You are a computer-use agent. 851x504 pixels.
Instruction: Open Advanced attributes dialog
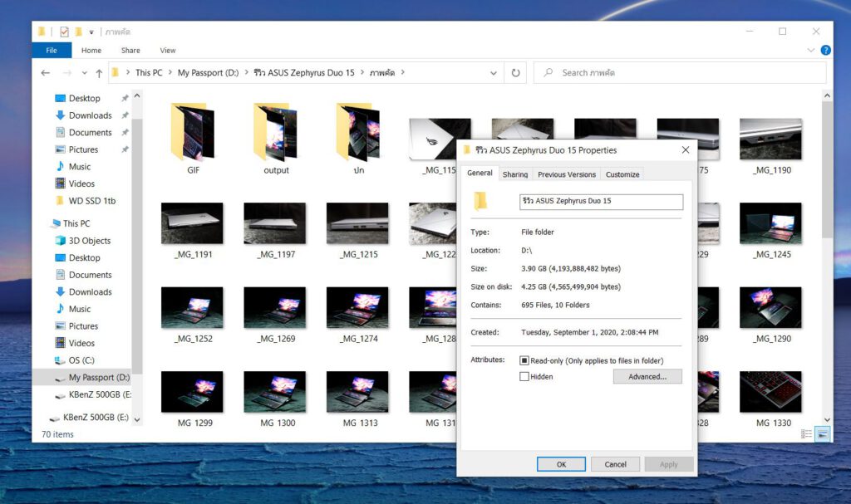(x=647, y=376)
